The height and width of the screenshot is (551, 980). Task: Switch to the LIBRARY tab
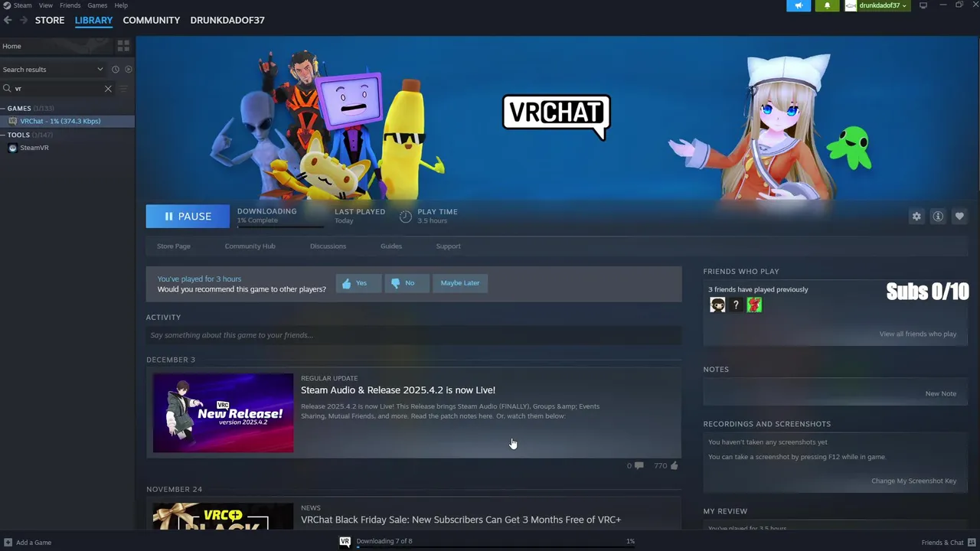tap(93, 20)
